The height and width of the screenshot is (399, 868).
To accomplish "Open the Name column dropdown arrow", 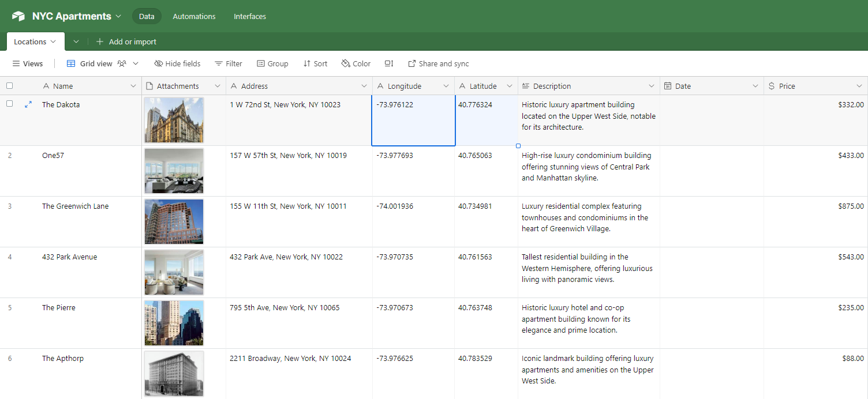I will click(133, 86).
